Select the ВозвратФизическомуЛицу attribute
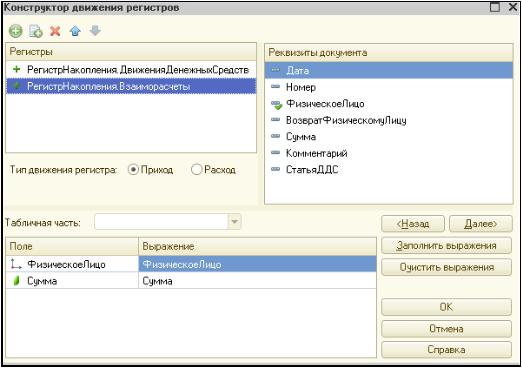522x368 pixels. coord(389,120)
